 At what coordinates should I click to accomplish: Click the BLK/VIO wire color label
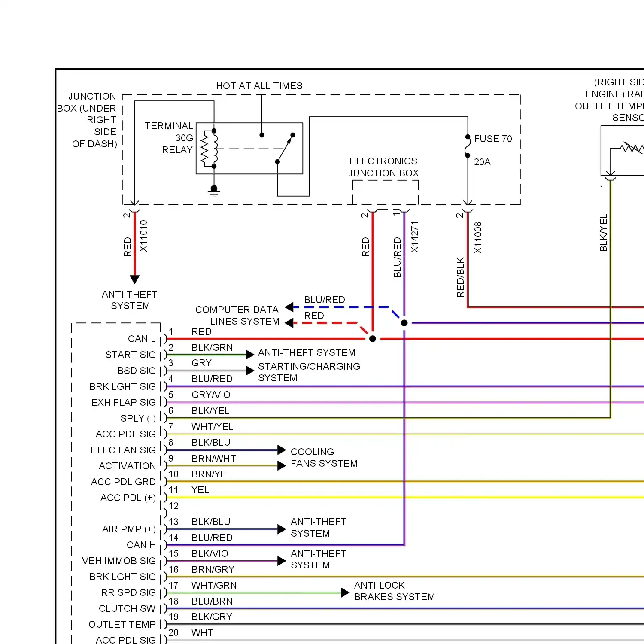(x=210, y=553)
